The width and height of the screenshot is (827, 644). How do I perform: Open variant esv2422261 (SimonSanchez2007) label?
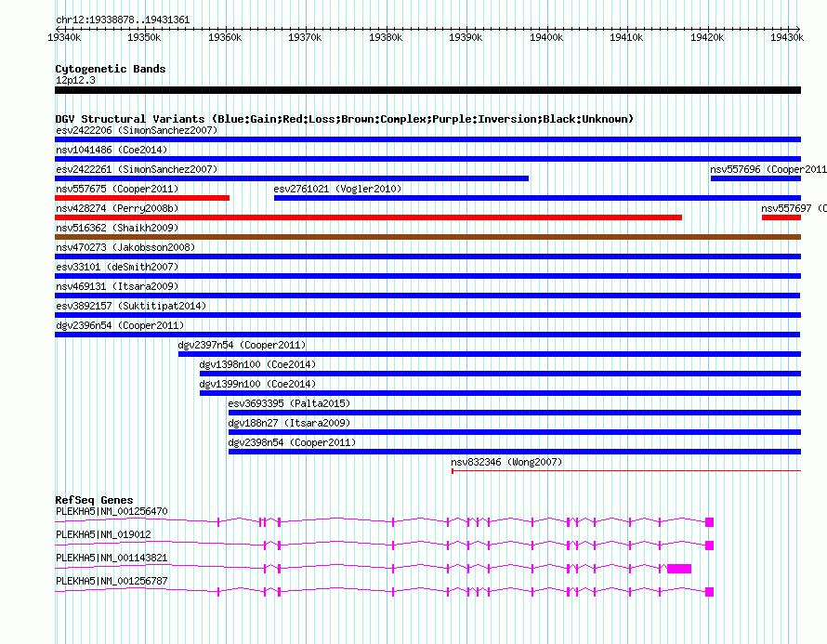pyautogui.click(x=137, y=169)
